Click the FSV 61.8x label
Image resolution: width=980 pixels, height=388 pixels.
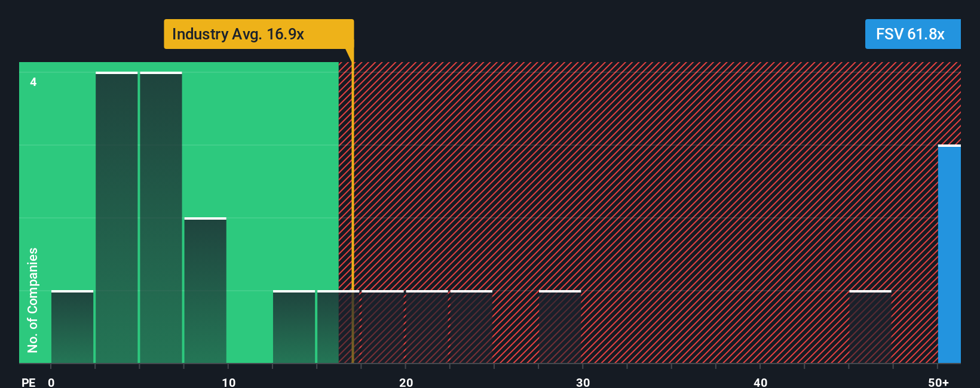click(912, 34)
